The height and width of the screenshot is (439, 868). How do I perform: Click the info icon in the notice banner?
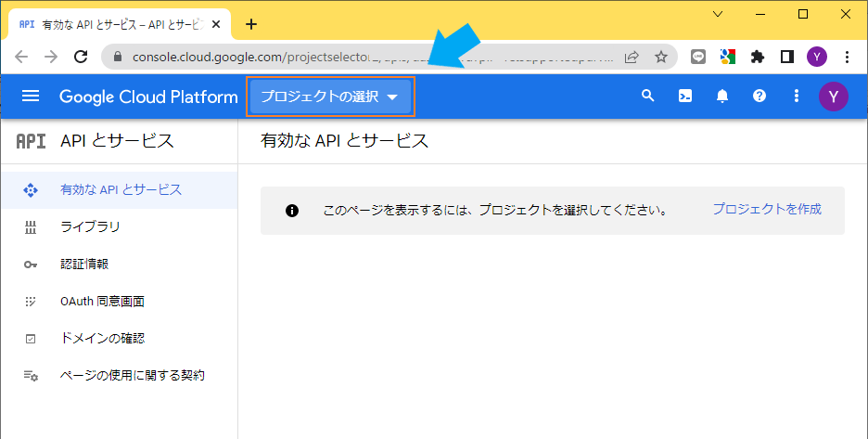coord(292,211)
